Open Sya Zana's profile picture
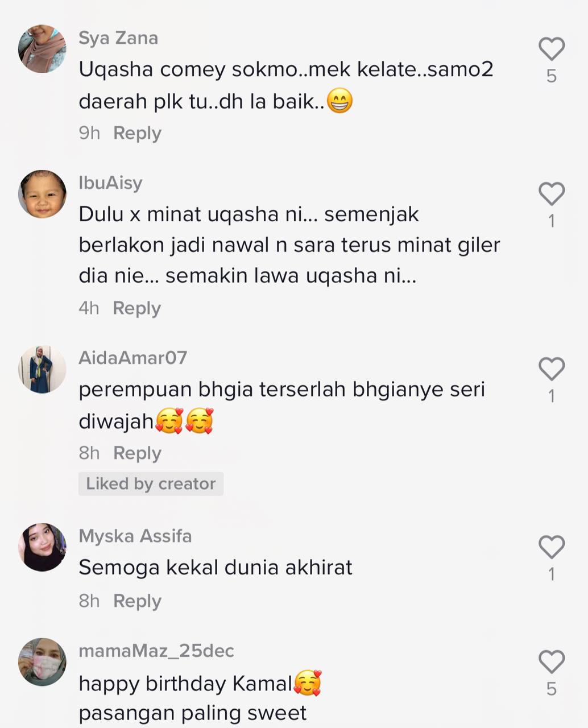588x728 pixels. click(x=42, y=48)
